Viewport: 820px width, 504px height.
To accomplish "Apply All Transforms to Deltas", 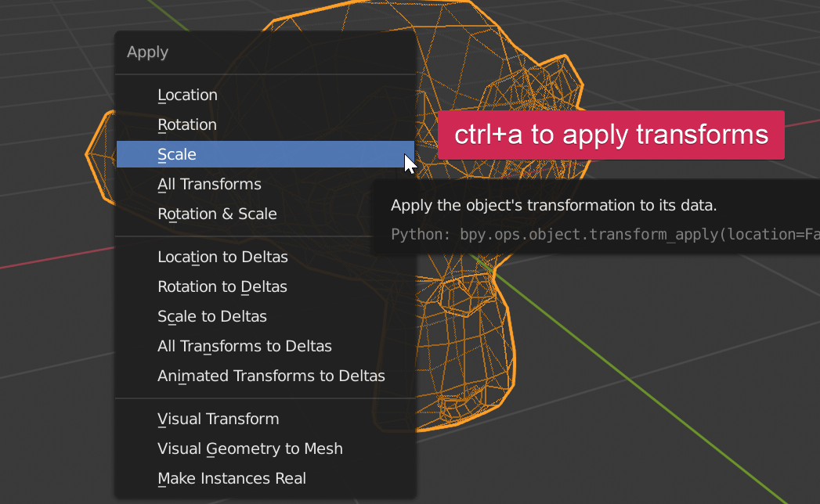I will 245,346.
